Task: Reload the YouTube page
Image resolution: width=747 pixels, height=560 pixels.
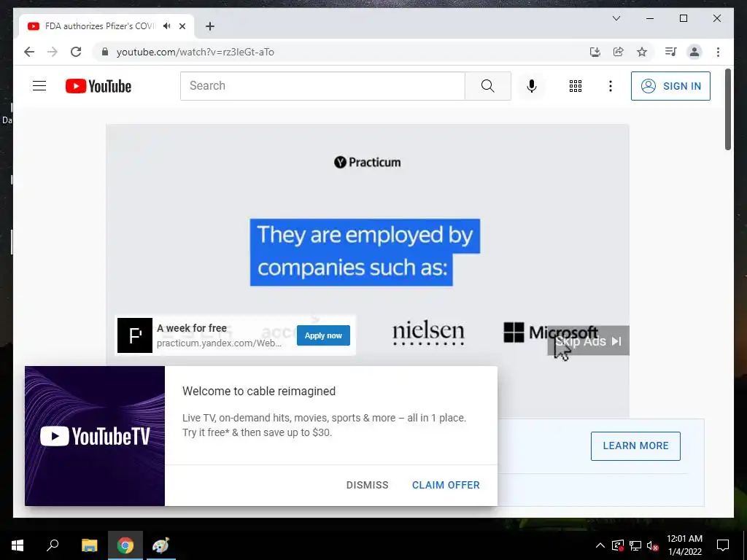Action: [76, 52]
